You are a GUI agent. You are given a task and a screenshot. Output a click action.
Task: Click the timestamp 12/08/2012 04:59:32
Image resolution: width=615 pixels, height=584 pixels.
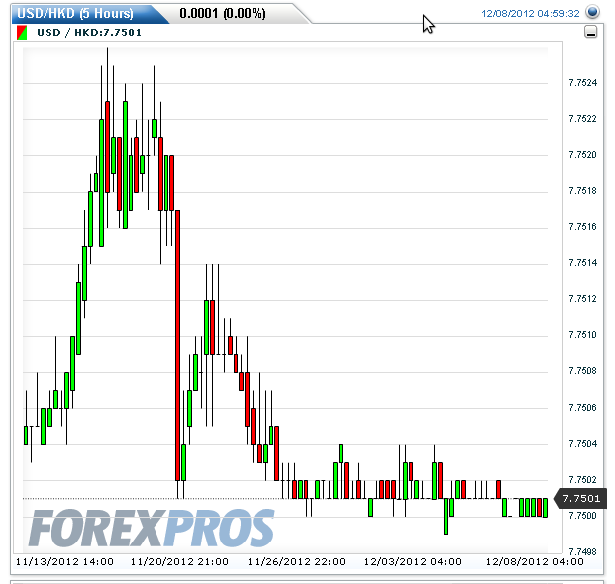pyautogui.click(x=530, y=14)
